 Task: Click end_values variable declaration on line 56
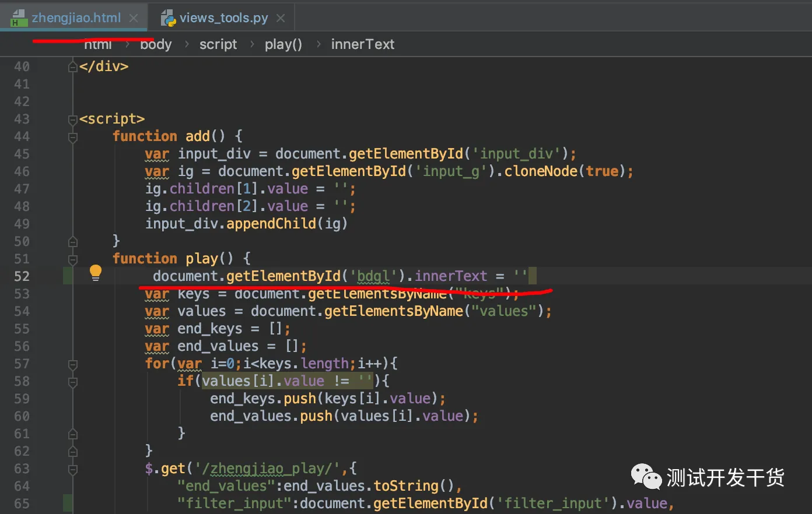point(218,346)
